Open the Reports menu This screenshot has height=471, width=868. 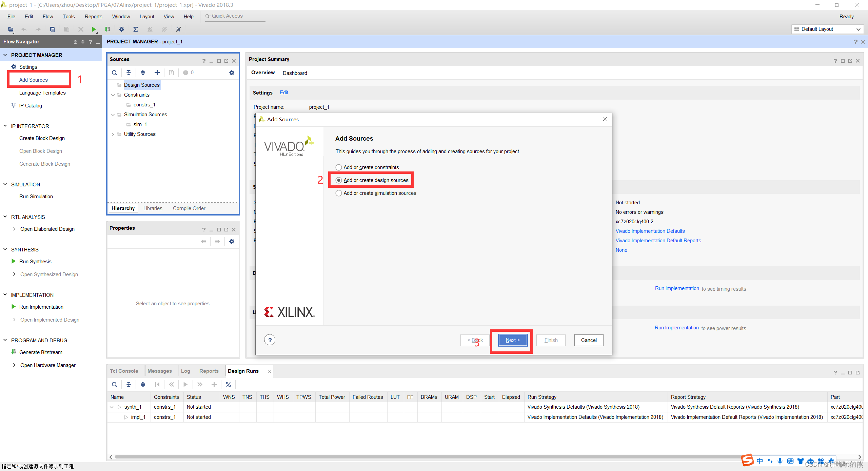93,16
